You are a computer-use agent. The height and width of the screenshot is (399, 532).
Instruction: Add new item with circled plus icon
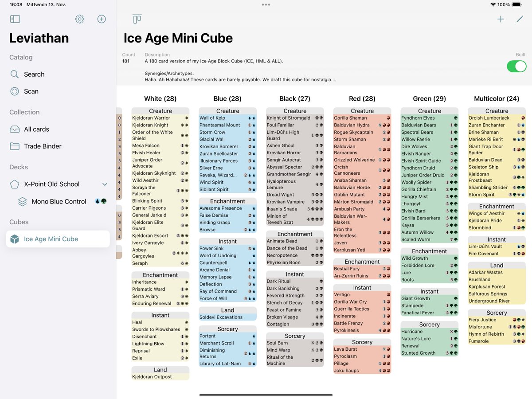102,19
